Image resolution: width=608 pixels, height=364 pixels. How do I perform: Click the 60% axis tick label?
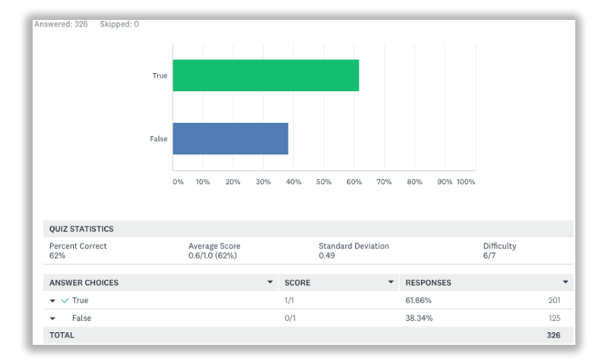click(354, 182)
